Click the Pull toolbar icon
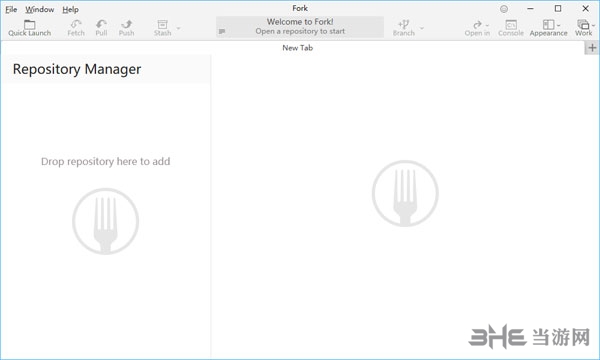Image resolution: width=600 pixels, height=360 pixels. coord(101,24)
